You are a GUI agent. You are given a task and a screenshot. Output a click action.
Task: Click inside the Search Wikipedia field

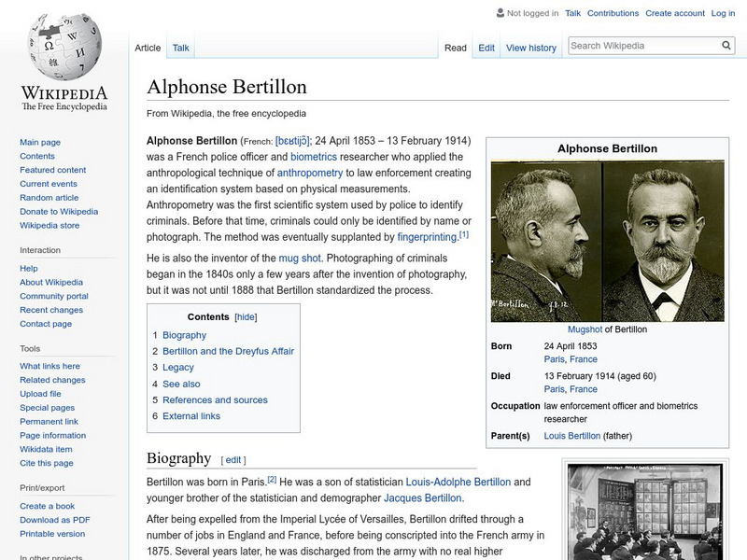642,46
